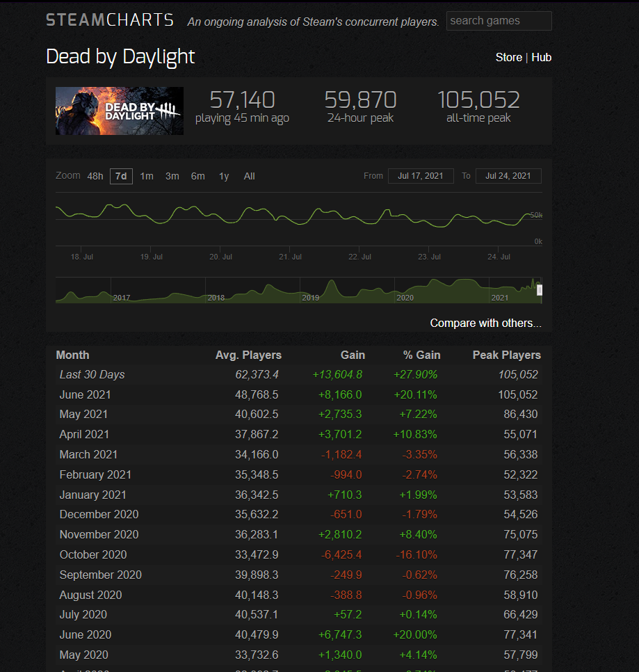The image size is (639, 672).
Task: Click percent gain -16.10%
Action: coord(416,554)
